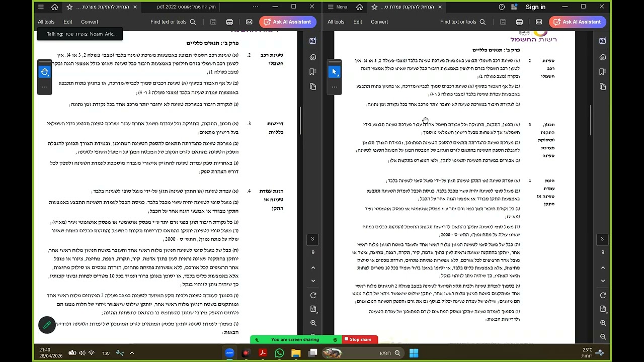Open the hamburger menu in left Acrobat window

(x=41, y=7)
